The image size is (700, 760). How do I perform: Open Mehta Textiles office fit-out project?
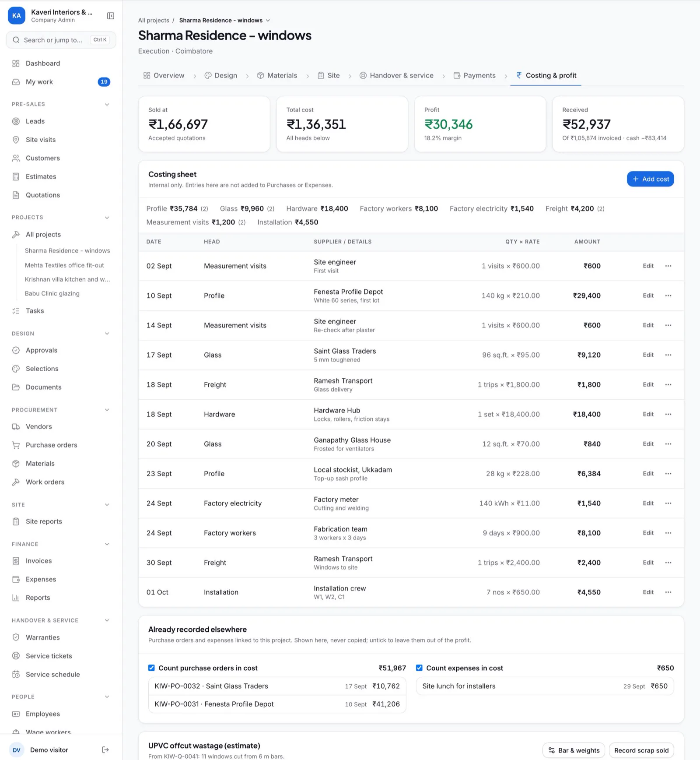64,265
